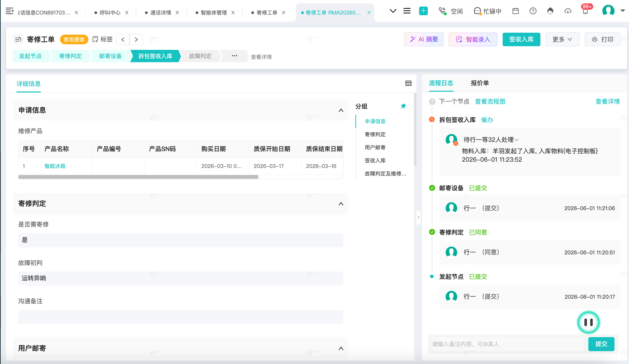This screenshot has width=629, height=364.
Task: Unpin the 分组 navigation panel
Action: tap(403, 106)
